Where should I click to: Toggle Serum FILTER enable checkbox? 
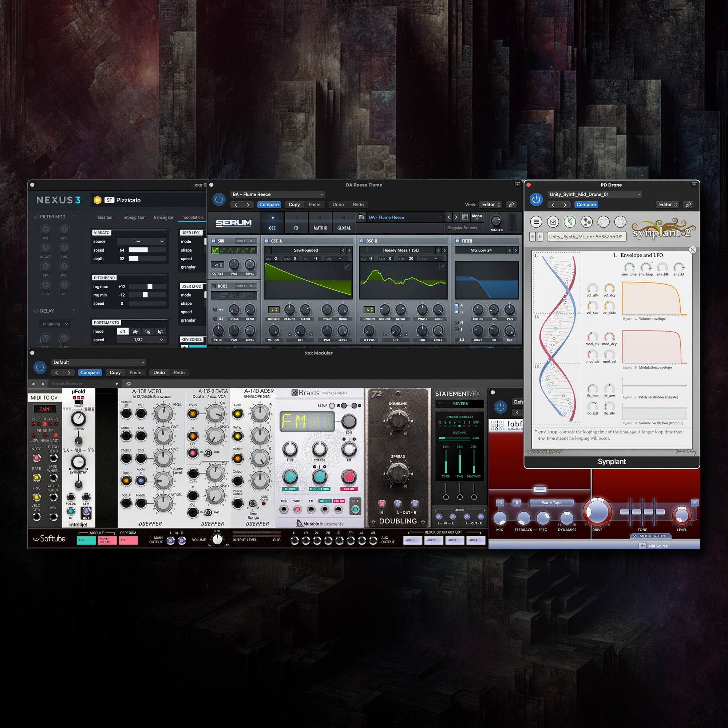point(458,241)
